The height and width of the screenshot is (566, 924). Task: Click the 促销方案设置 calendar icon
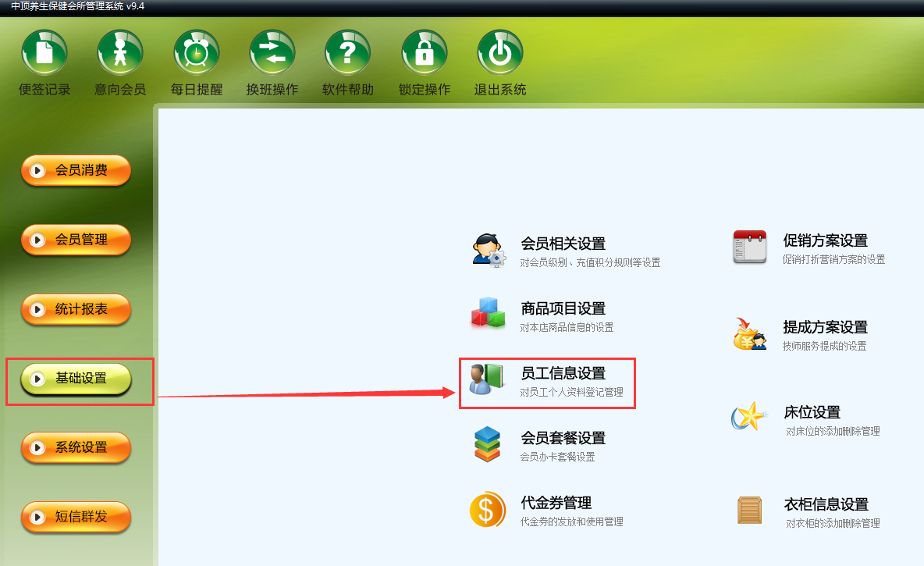pyautogui.click(x=749, y=247)
